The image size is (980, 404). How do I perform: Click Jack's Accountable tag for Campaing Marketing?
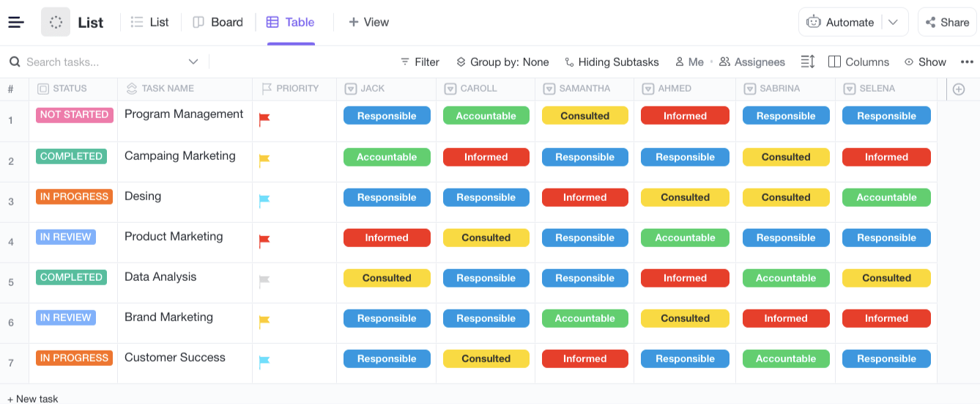pos(387,157)
